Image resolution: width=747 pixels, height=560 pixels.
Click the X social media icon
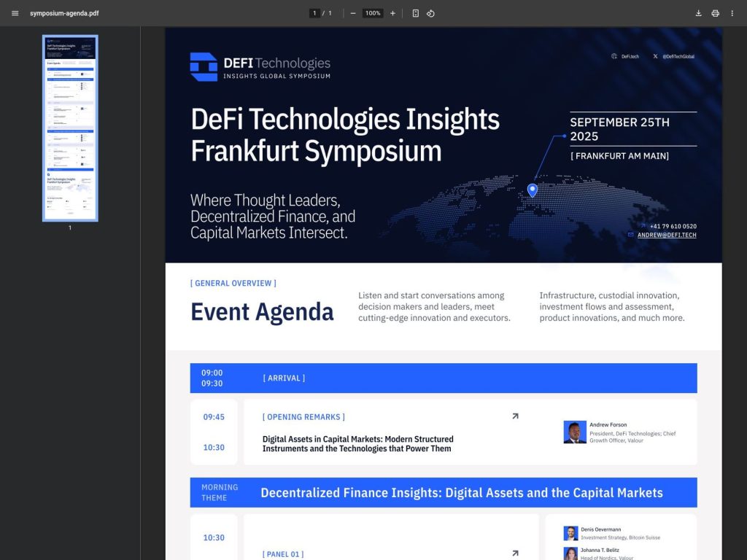[655, 56]
